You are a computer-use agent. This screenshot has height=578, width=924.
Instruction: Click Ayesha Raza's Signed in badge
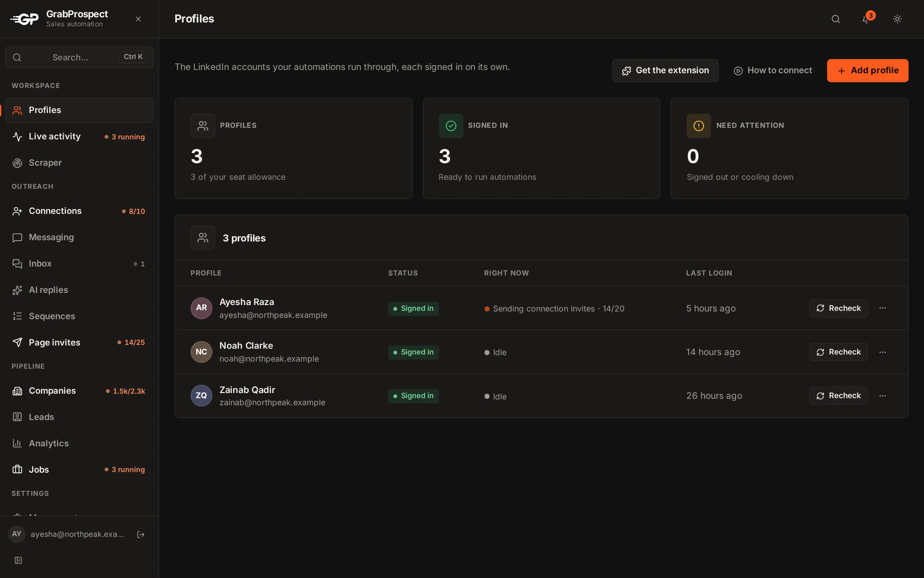click(x=413, y=309)
